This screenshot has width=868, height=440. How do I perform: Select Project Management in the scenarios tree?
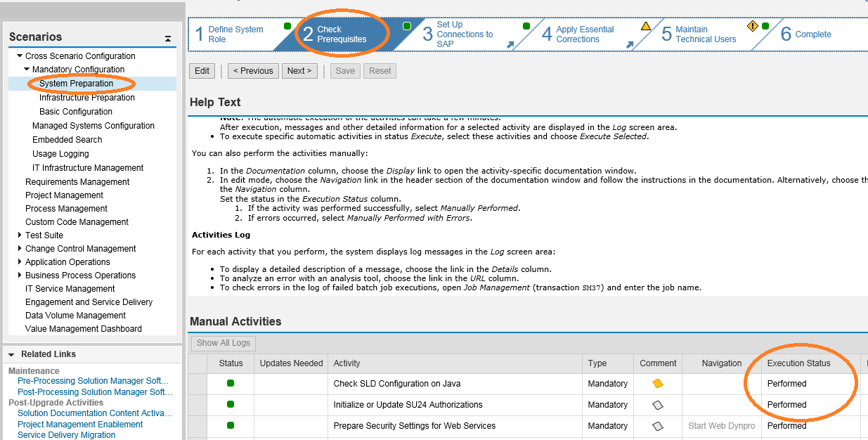point(65,195)
